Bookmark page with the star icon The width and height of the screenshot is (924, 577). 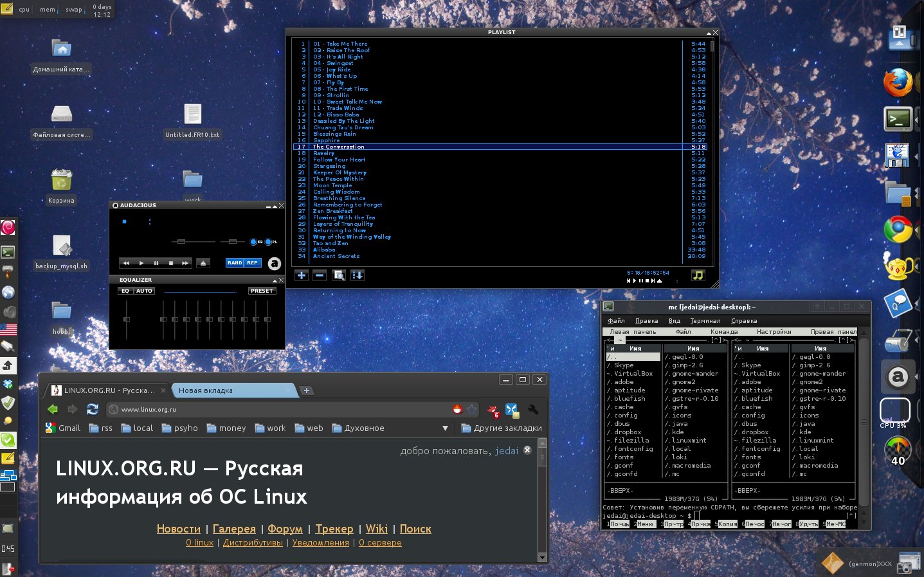(473, 409)
